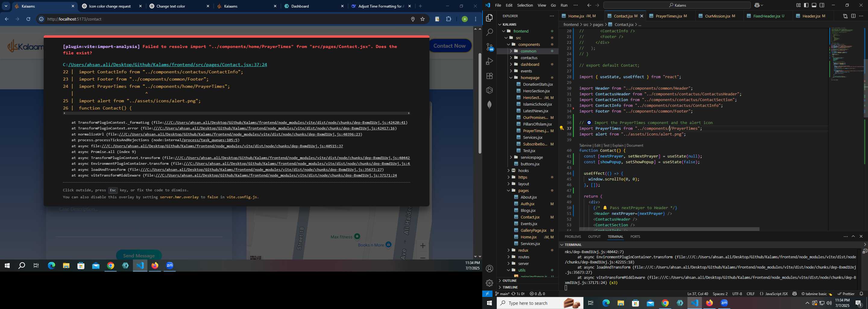The width and height of the screenshot is (868, 309).
Task: Click the lightbulb code action on line 37
Action: point(562,128)
